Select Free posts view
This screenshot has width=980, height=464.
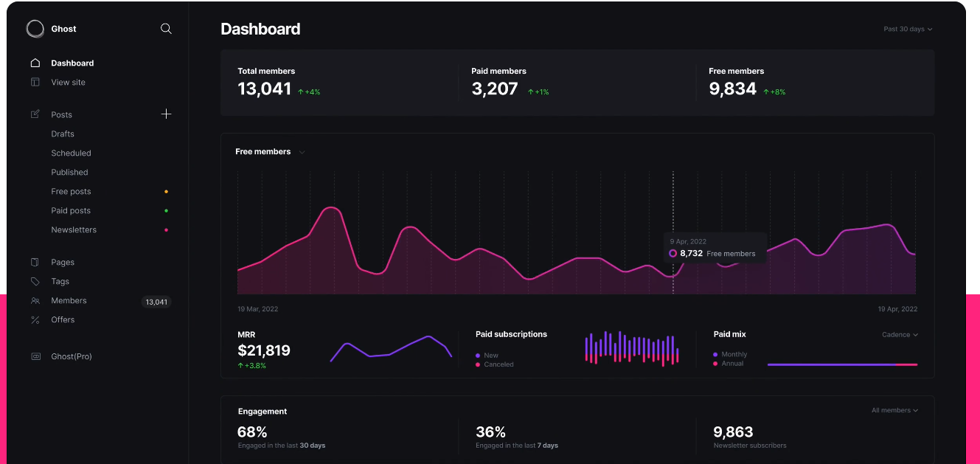pyautogui.click(x=71, y=191)
